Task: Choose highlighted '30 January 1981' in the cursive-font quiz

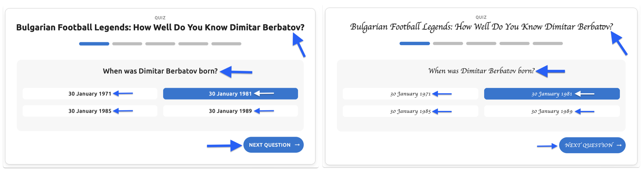Action: pos(552,94)
